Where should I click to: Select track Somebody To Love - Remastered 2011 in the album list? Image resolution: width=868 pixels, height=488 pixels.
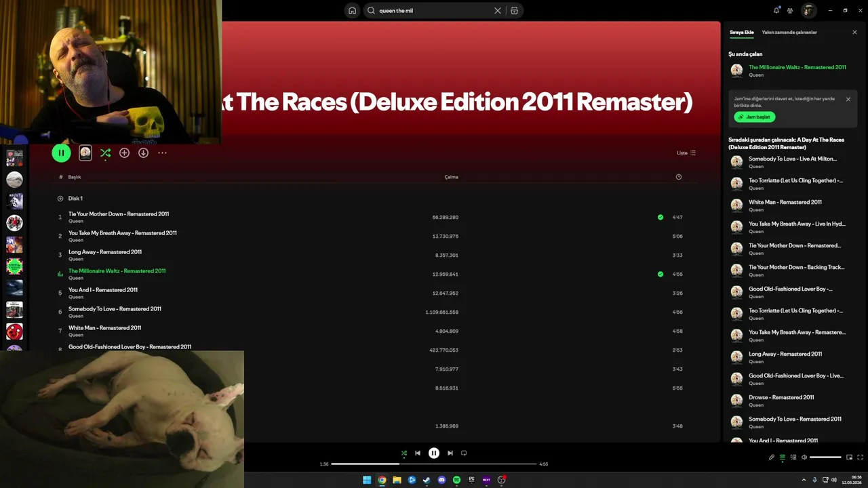coord(115,309)
